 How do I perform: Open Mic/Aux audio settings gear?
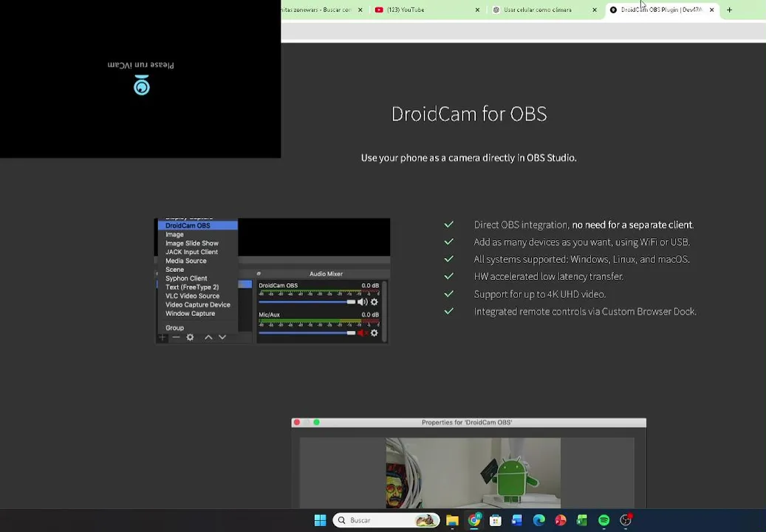coord(375,333)
